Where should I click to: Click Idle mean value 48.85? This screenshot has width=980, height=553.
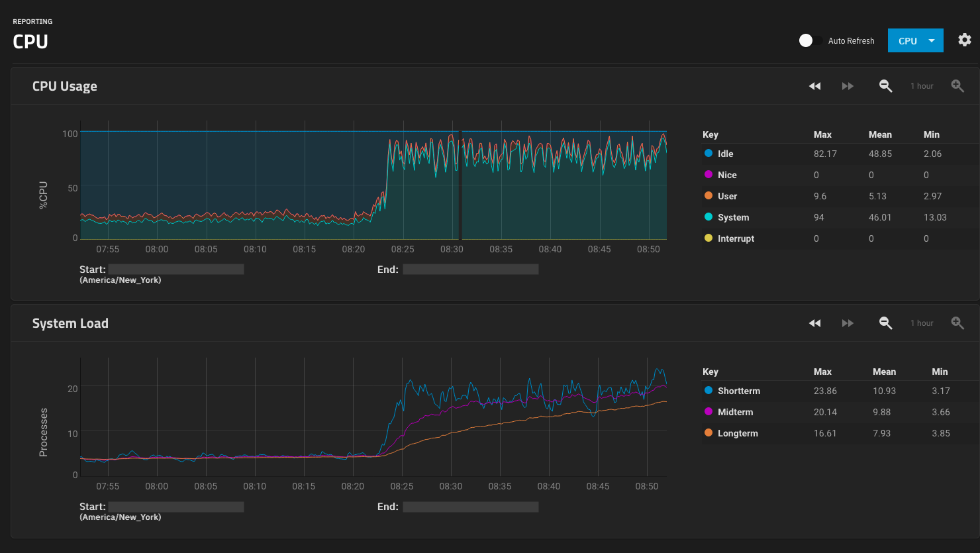tap(880, 154)
